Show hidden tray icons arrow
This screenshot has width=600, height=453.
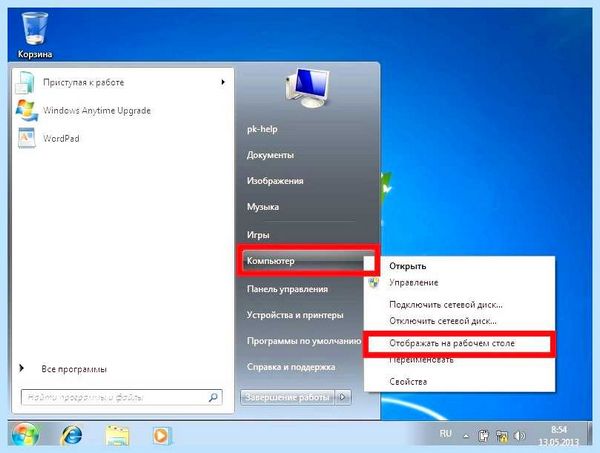click(466, 436)
